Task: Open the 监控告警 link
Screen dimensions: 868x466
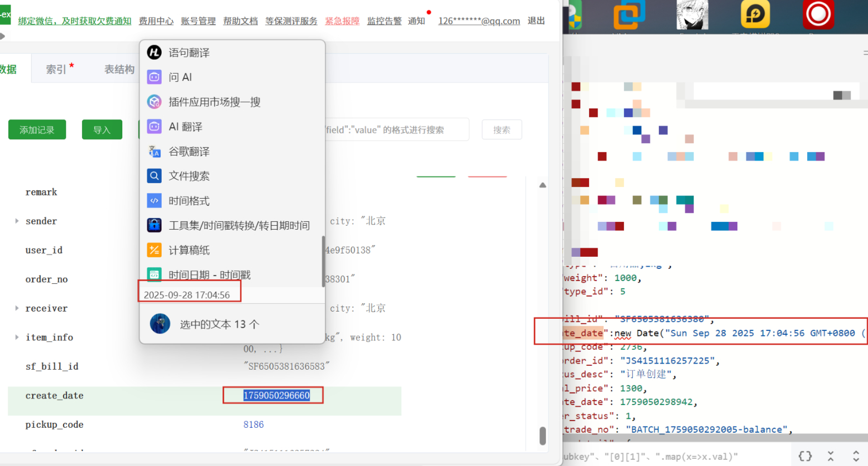Action: [384, 21]
